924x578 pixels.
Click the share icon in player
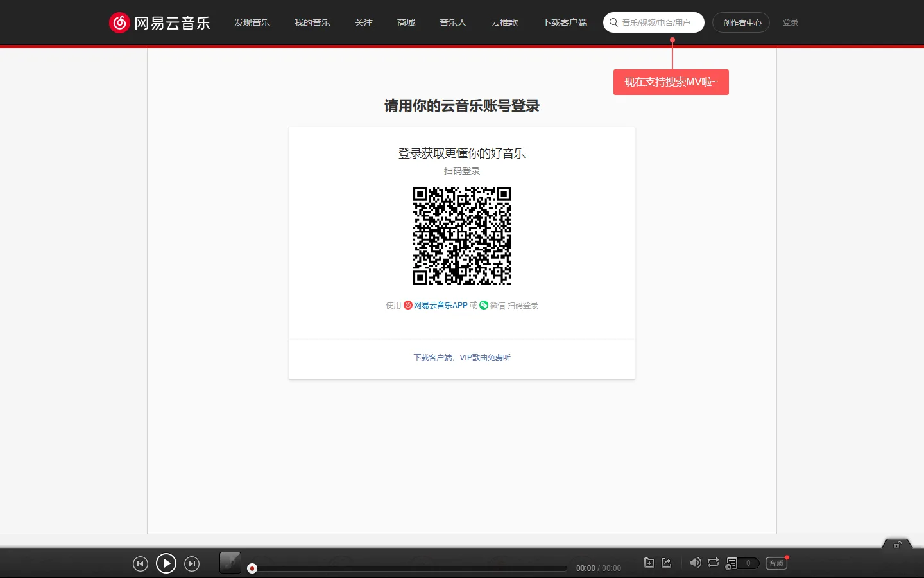pos(667,563)
